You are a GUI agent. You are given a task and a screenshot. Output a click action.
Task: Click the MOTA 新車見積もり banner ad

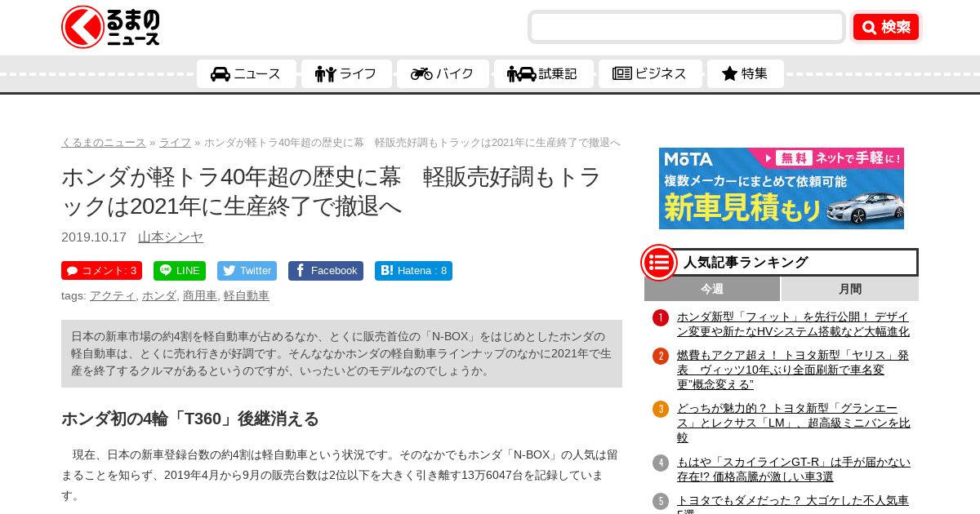pos(782,188)
